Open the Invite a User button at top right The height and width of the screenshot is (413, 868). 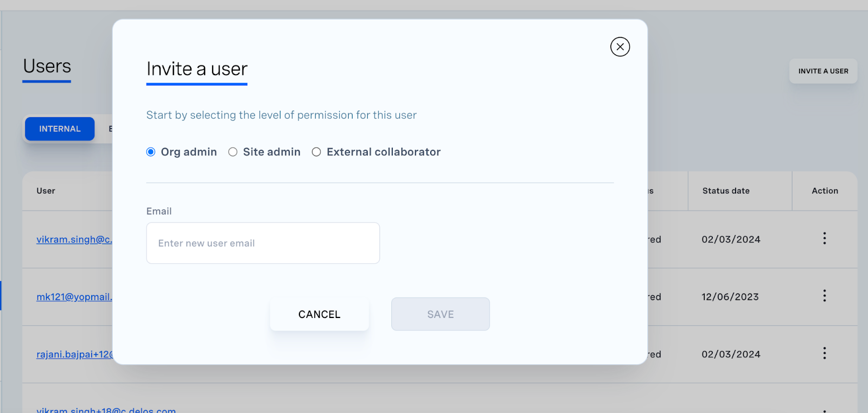coord(823,71)
